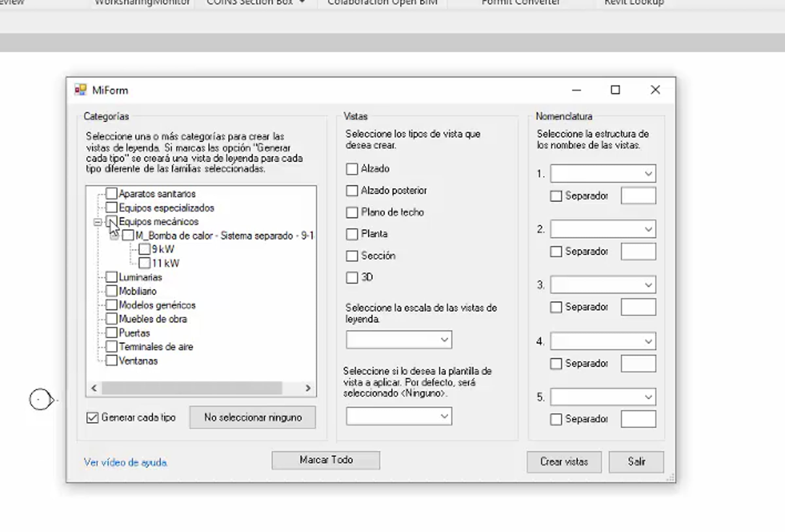The height and width of the screenshot is (532, 785).
Task: Select the 9 kW type checkbox
Action: (145, 249)
